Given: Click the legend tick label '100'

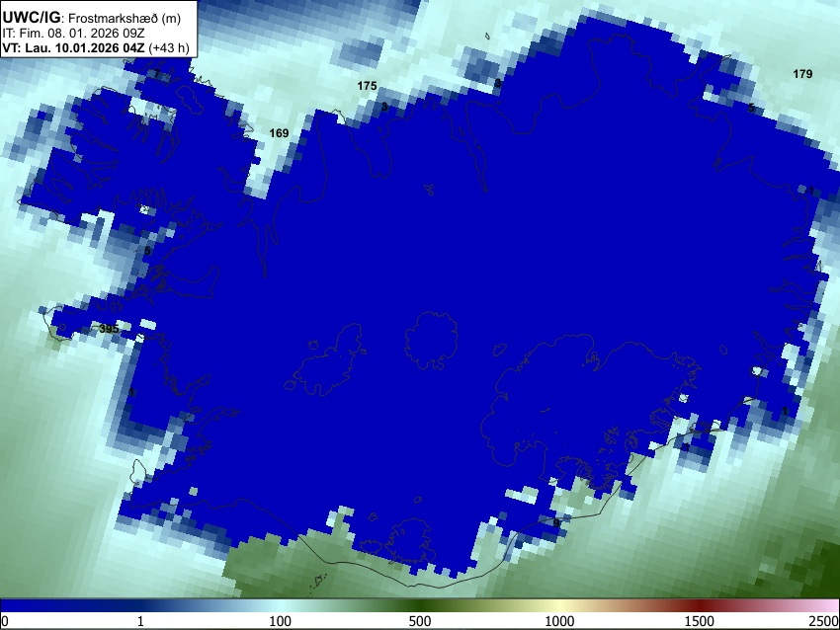Looking at the screenshot, I should click(280, 621).
